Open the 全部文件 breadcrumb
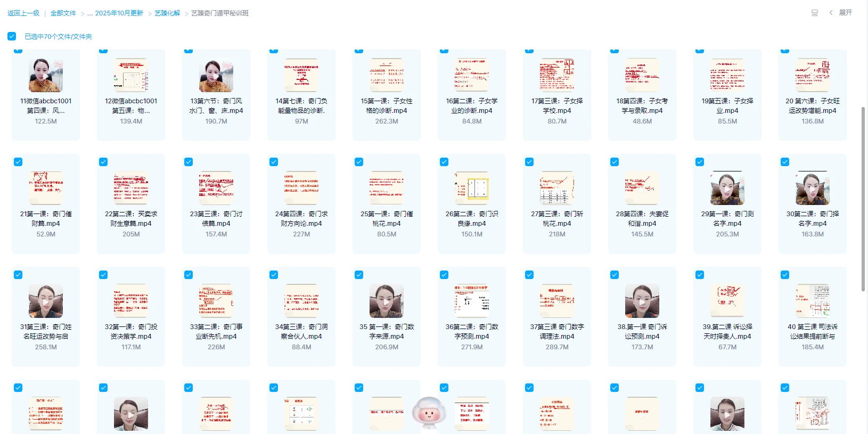This screenshot has width=868, height=434. tap(63, 13)
